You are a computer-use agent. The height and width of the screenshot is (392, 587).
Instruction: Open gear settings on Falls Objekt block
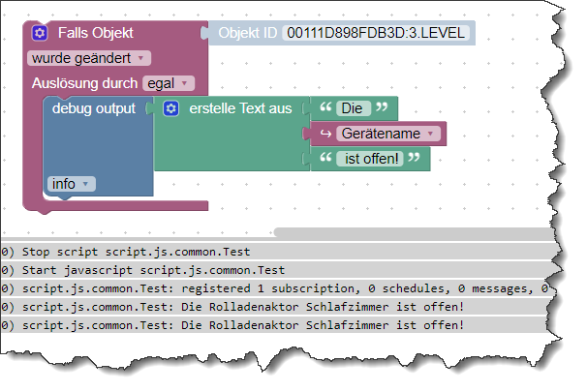39,33
